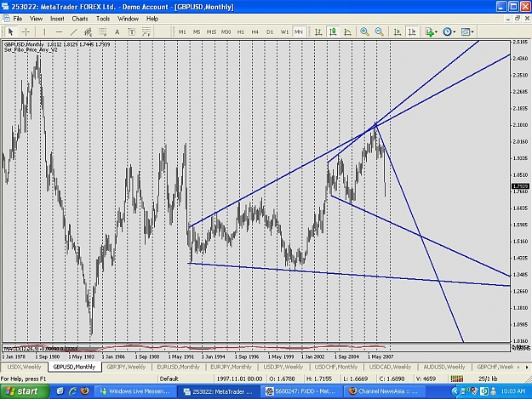Expand the periods dropdown arrow
The width and height of the screenshot is (532, 399).
tap(455, 31)
